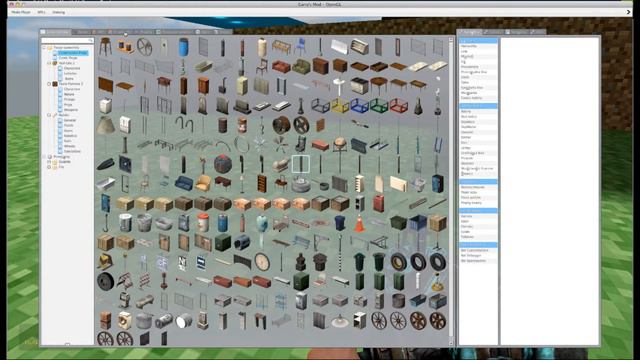Collapse the Half-Life 2 tree node
The image size is (640, 360).
pyautogui.click(x=49, y=63)
